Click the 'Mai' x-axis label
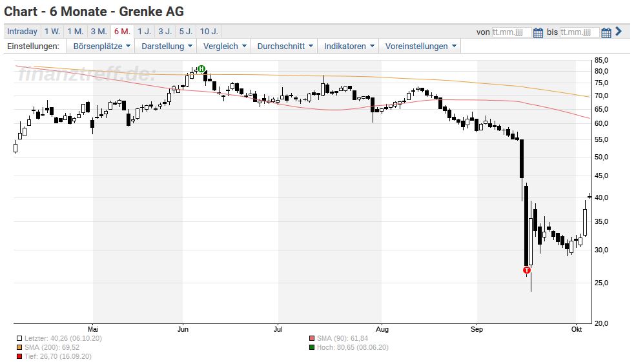The image size is (636, 364). coord(93,330)
